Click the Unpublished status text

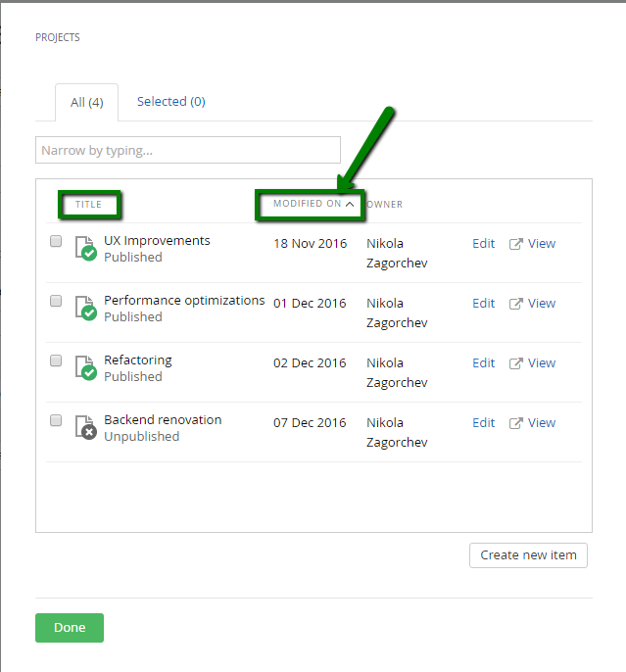142,436
